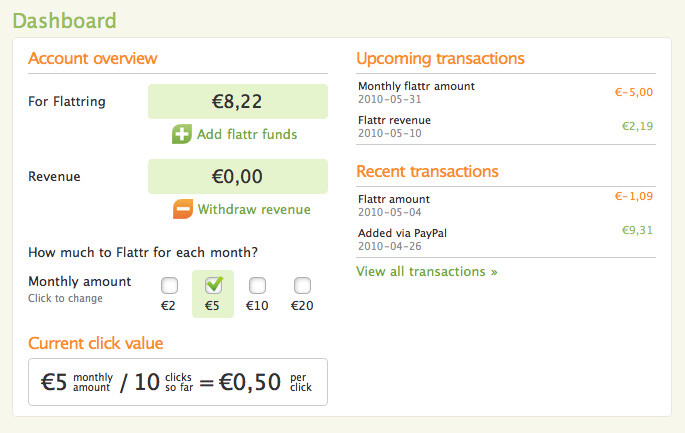
Task: Enable the €20 monthly amount checkbox
Action: point(302,286)
